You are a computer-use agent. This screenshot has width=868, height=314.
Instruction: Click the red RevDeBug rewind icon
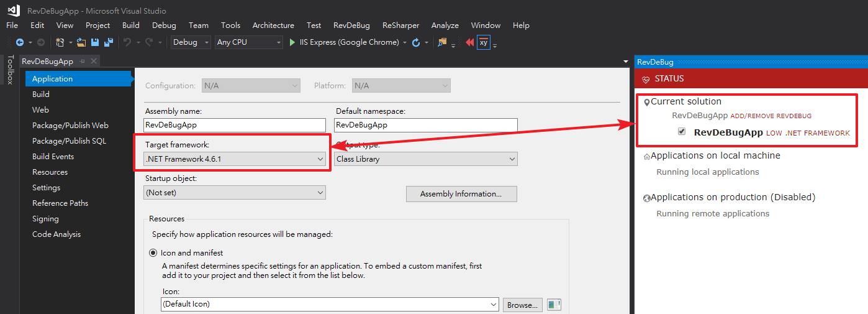(x=469, y=42)
